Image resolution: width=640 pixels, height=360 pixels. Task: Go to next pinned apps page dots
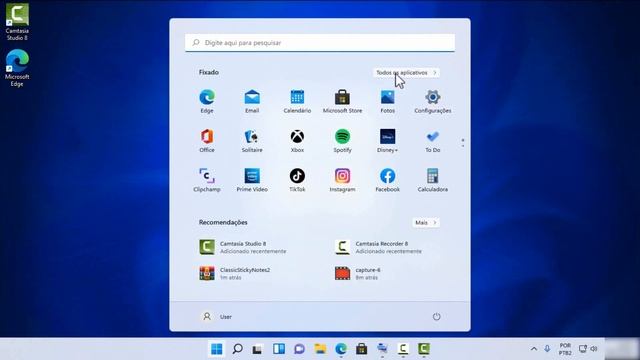[462, 143]
